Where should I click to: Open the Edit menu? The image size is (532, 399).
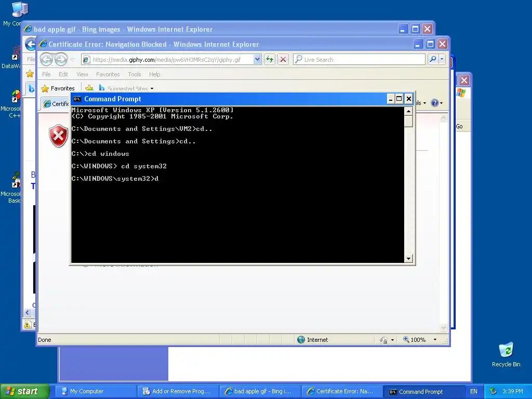pos(63,74)
